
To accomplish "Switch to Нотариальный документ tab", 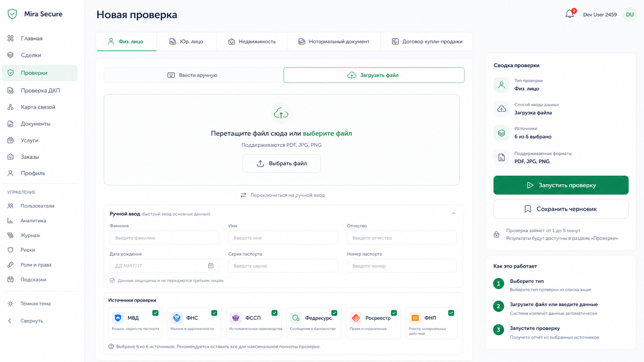I will coord(334,42).
